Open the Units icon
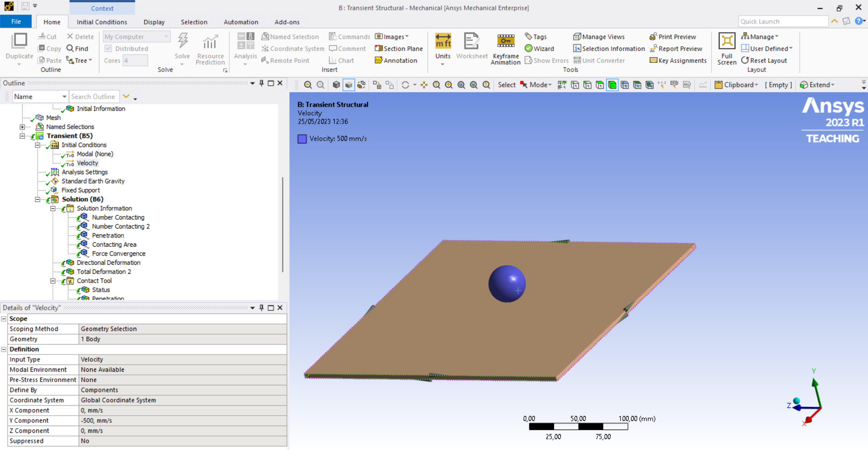The height and width of the screenshot is (450, 868). [443, 41]
